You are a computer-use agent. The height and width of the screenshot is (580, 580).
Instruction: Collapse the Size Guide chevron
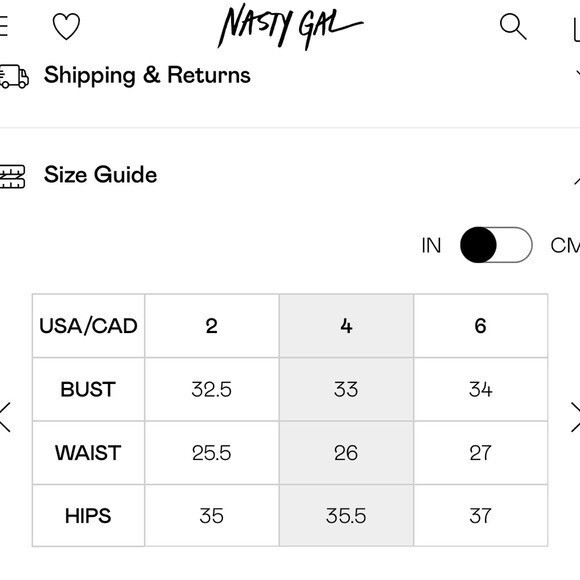(x=577, y=180)
